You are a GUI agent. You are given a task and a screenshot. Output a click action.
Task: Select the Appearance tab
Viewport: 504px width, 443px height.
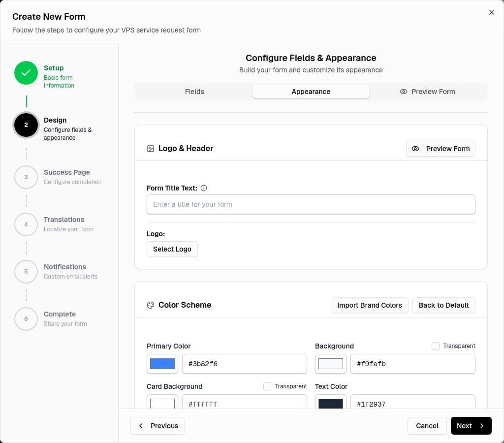311,92
